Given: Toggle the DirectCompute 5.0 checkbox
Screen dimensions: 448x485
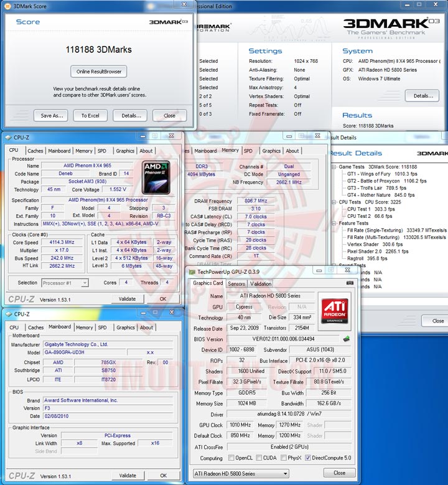Looking at the screenshot, I should pos(307,458).
